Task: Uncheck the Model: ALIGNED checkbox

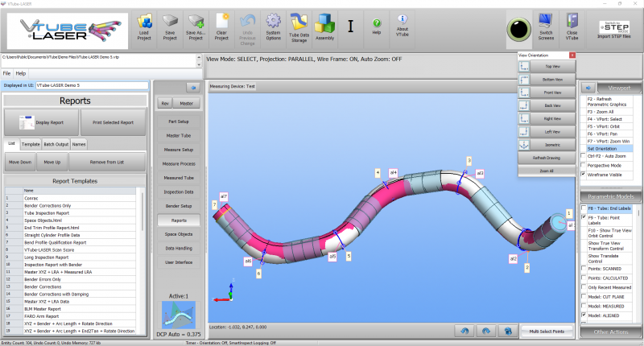Action: pyautogui.click(x=584, y=315)
